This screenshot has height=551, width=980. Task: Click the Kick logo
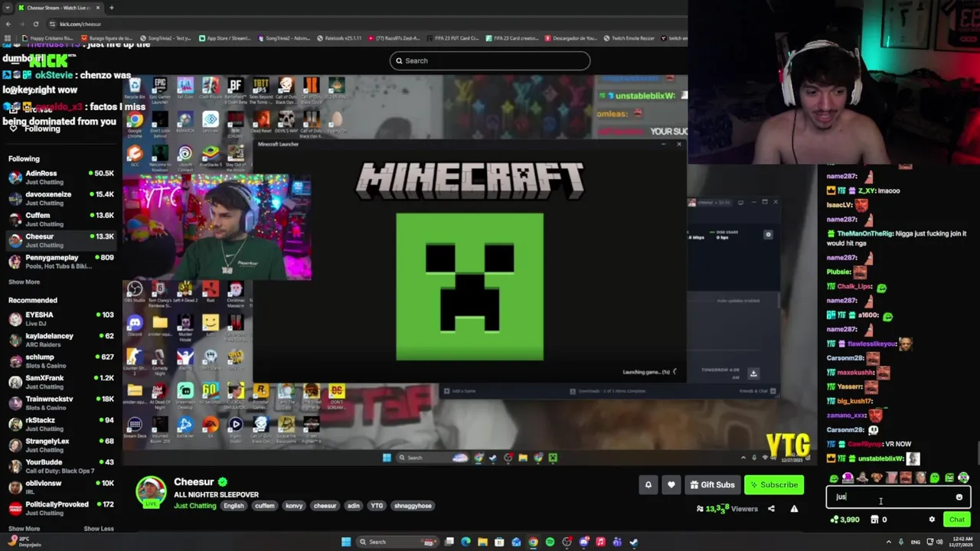click(x=47, y=60)
